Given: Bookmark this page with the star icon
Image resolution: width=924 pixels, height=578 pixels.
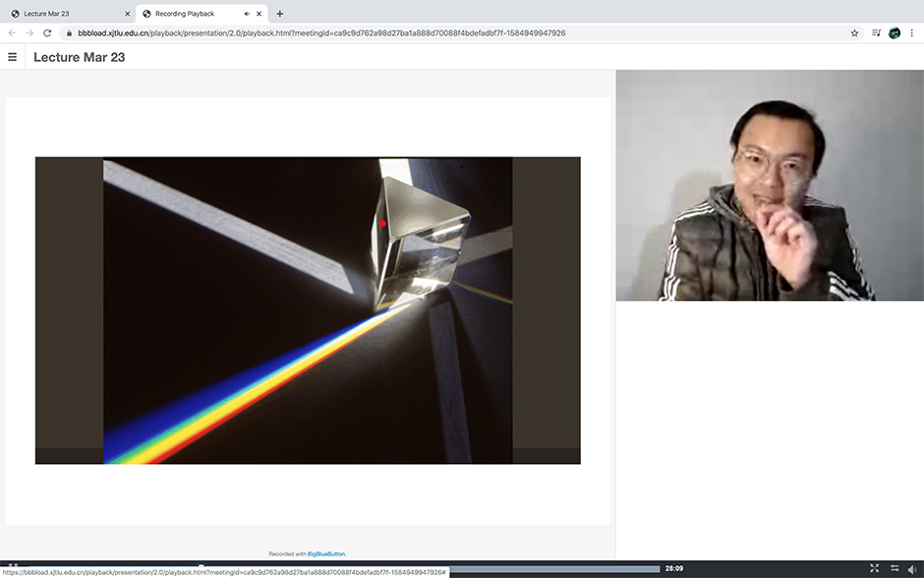Looking at the screenshot, I should (x=854, y=32).
